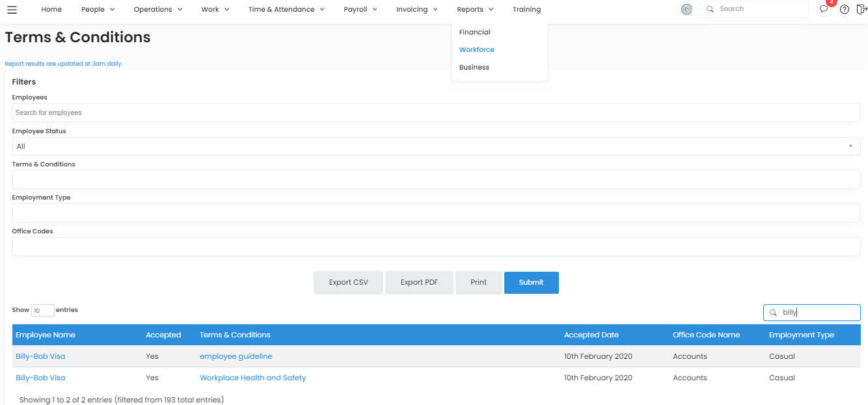The image size is (868, 405).
Task: Sort by the Accepted Date column header
Action: (591, 335)
